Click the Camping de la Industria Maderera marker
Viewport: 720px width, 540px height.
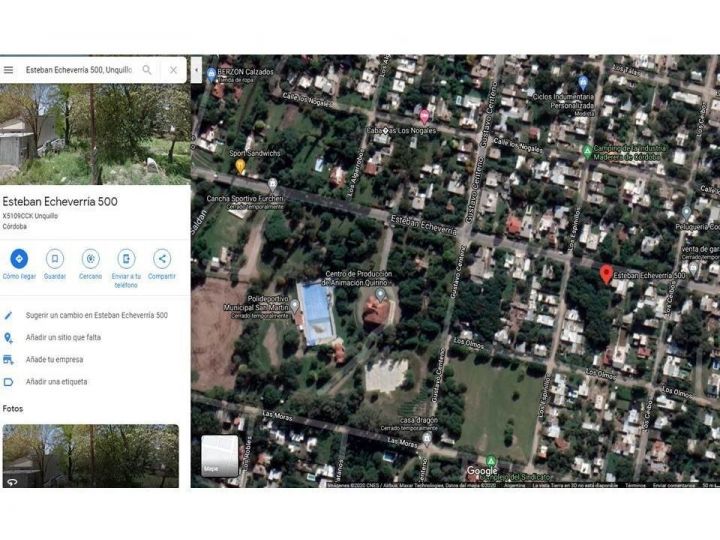587,151
